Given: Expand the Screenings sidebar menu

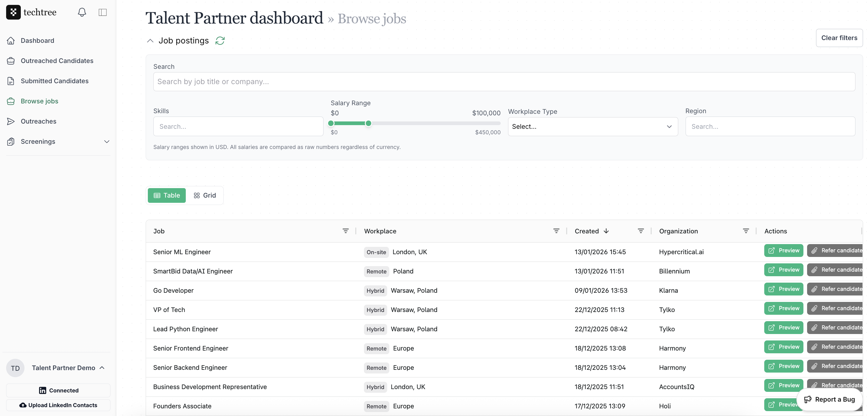Looking at the screenshot, I should 107,142.
